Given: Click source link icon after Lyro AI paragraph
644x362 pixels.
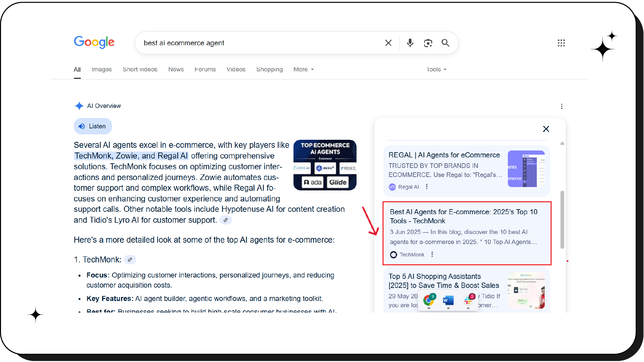Looking at the screenshot, I should (226, 220).
